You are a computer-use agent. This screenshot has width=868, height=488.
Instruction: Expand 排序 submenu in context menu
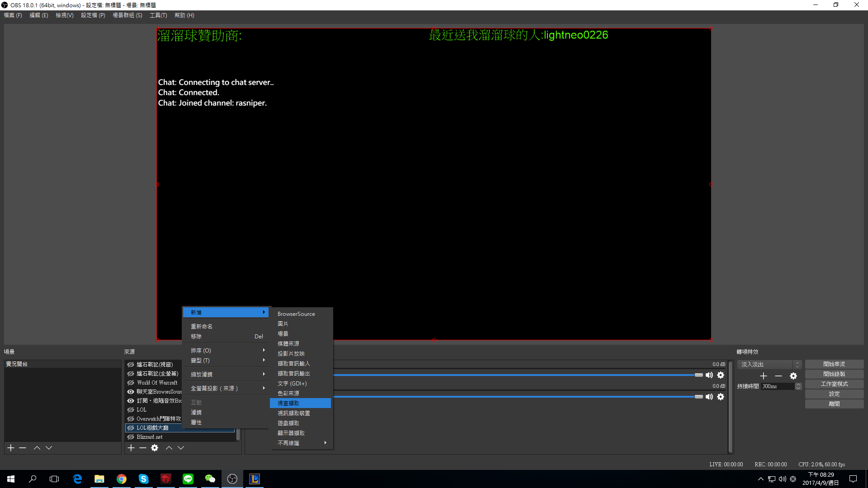(224, 350)
